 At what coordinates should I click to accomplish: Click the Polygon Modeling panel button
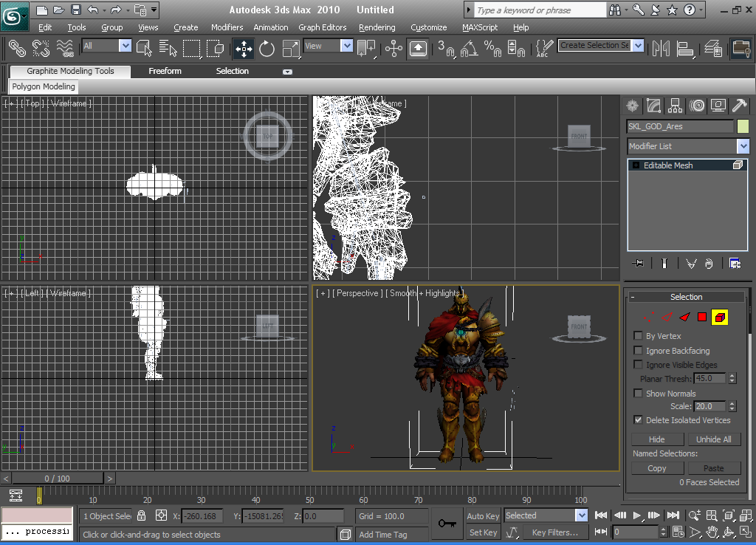pos(44,86)
